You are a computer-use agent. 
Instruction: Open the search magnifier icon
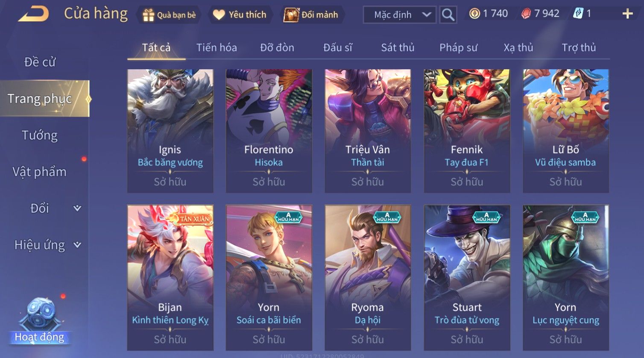pos(448,15)
